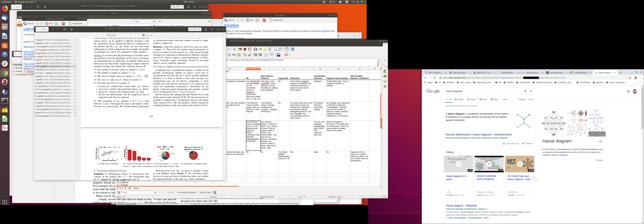Click the AutoFilter funnel icon in Calc

tap(234, 49)
